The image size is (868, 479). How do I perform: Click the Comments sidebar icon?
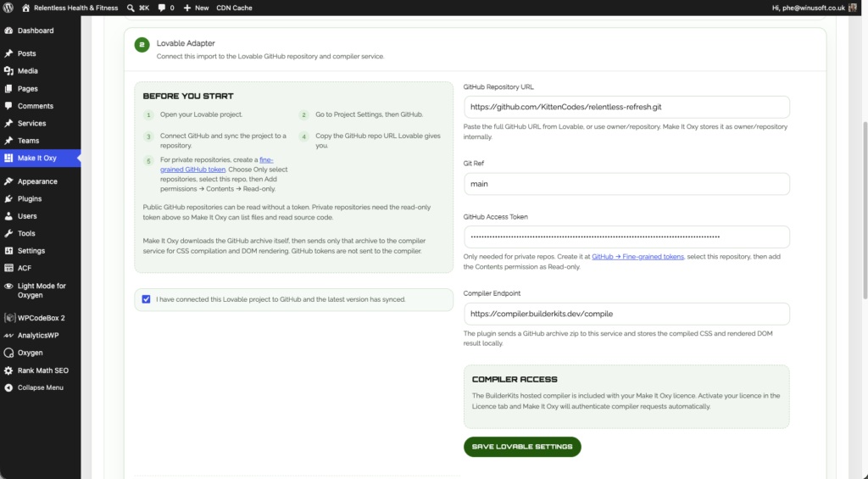8,106
